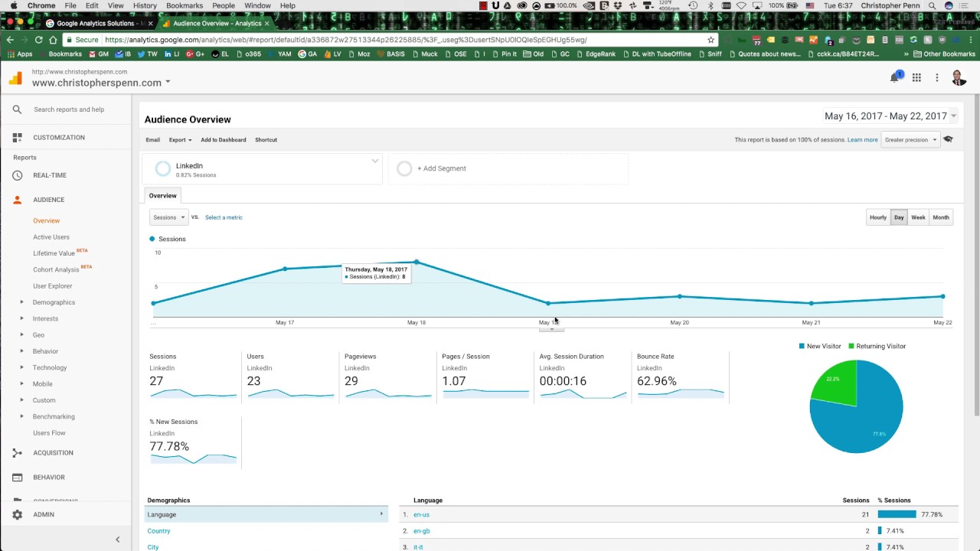Open the Users Flow report
The image size is (980, 551).
49,433
